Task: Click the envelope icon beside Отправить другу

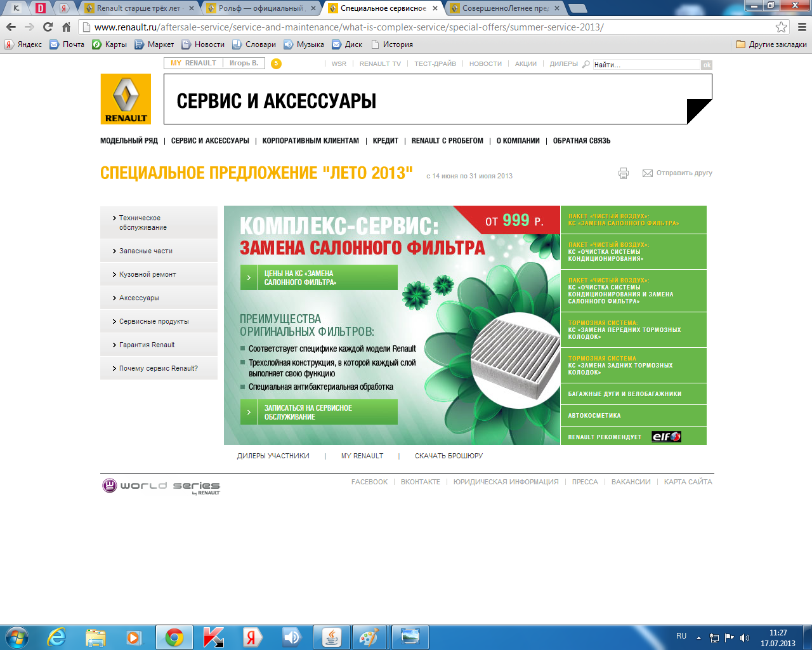Action: coord(648,173)
